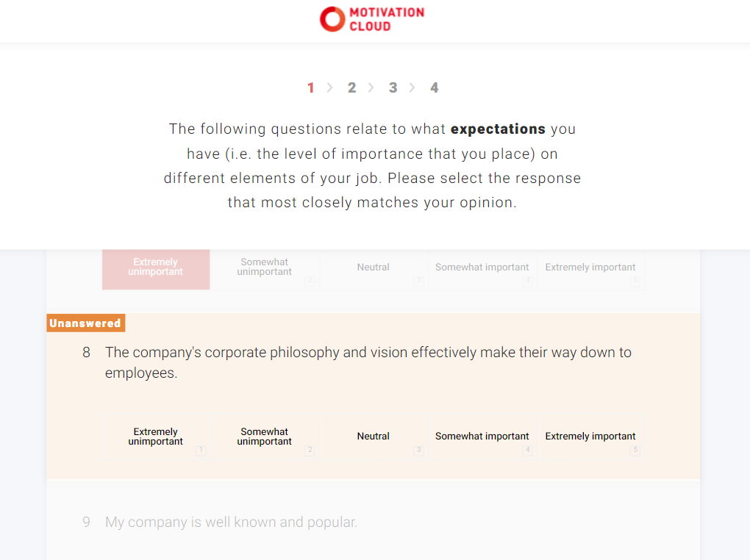Click the chevron between steps 3 and 4
Viewport: 750px width, 560px height.
tap(413, 88)
